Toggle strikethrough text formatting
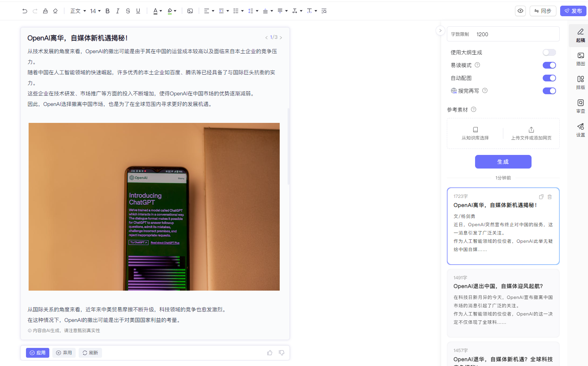 [x=128, y=11]
